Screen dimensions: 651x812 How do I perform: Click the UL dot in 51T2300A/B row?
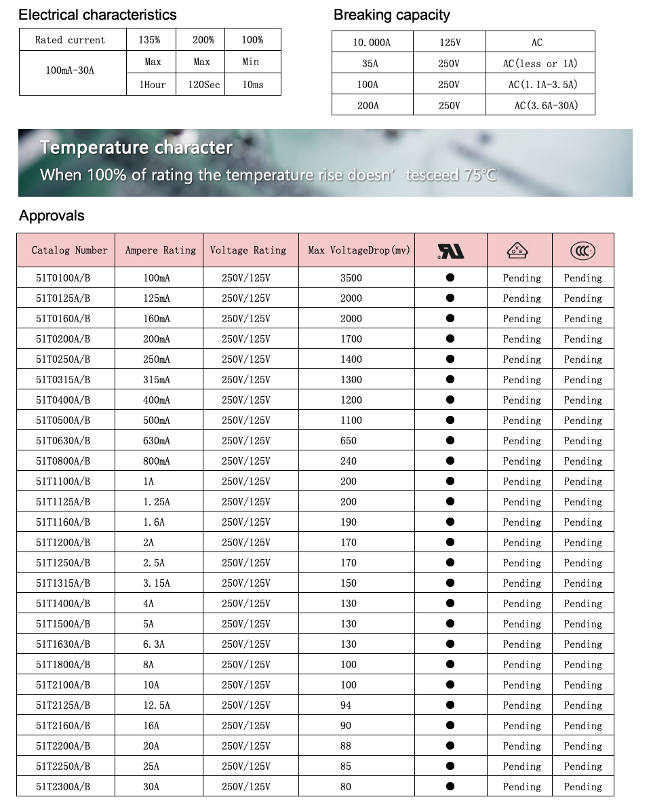450,786
